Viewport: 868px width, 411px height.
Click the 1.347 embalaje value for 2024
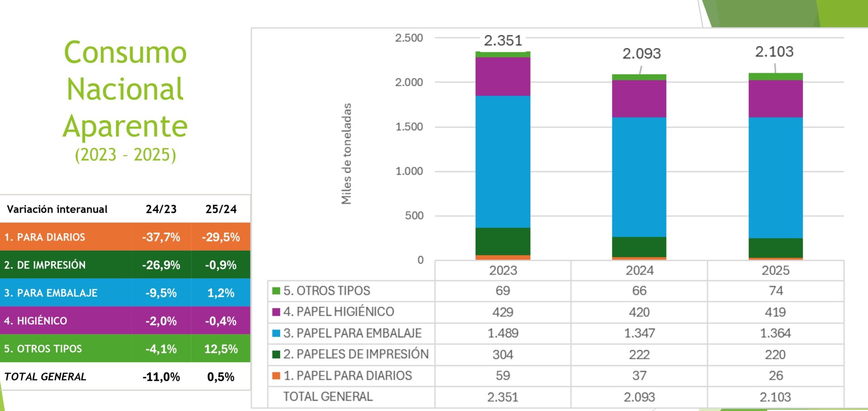[639, 333]
